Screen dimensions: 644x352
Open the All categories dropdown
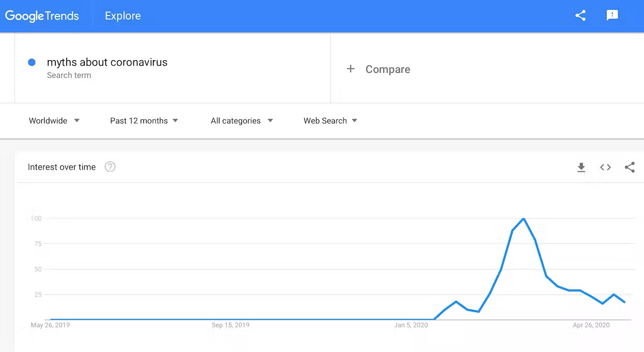pos(242,121)
